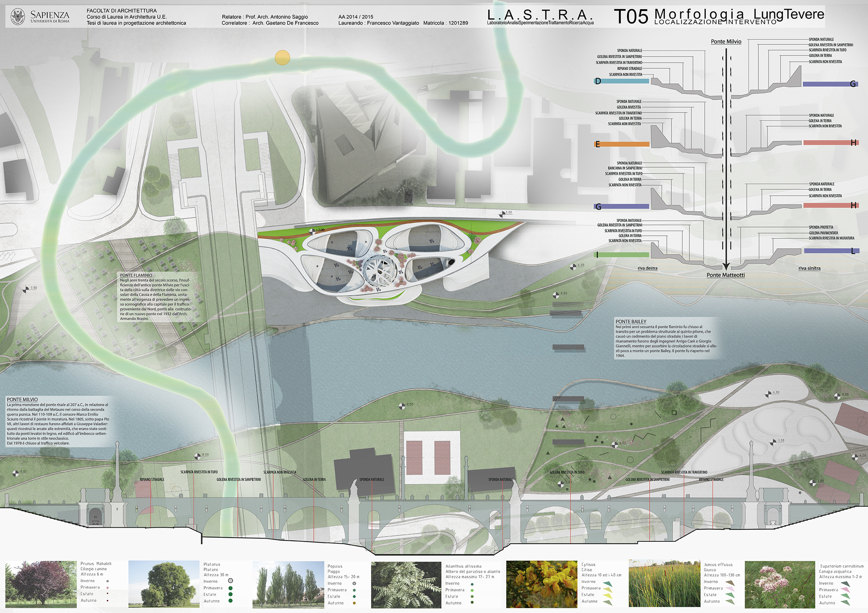Viewport: 868px width, 613px height.
Task: Open the Eupatorium cannabinum flower photo
Action: [x=779, y=584]
